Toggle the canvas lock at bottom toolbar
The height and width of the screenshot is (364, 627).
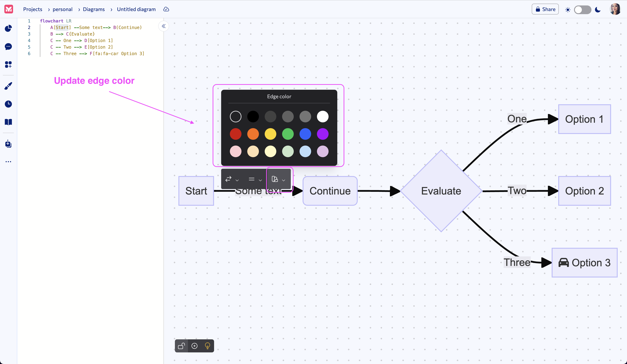pyautogui.click(x=181, y=346)
